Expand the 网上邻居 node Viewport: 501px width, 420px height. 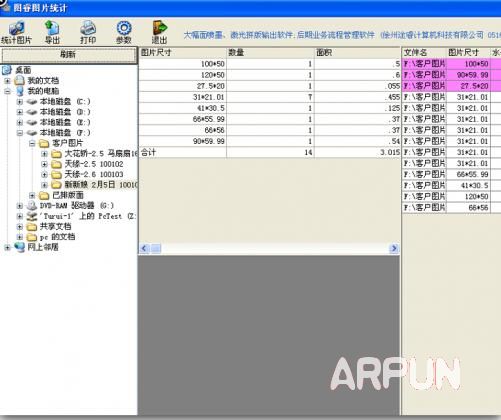coord(7,247)
